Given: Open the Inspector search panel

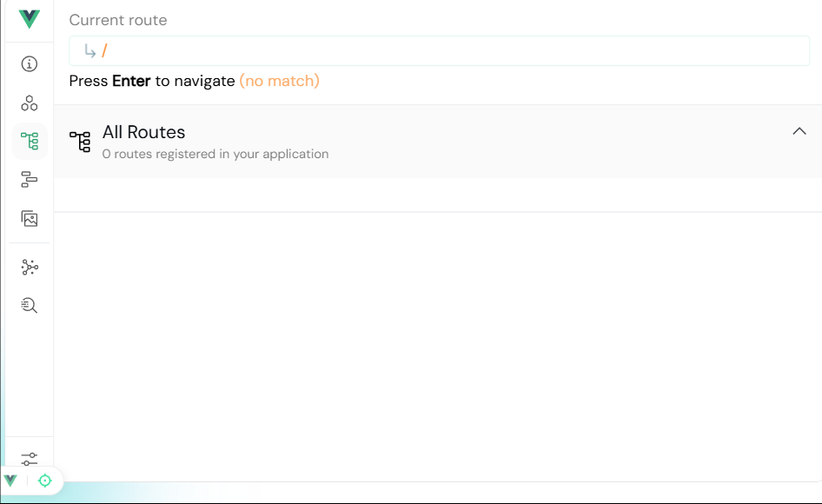Looking at the screenshot, I should tap(29, 305).
